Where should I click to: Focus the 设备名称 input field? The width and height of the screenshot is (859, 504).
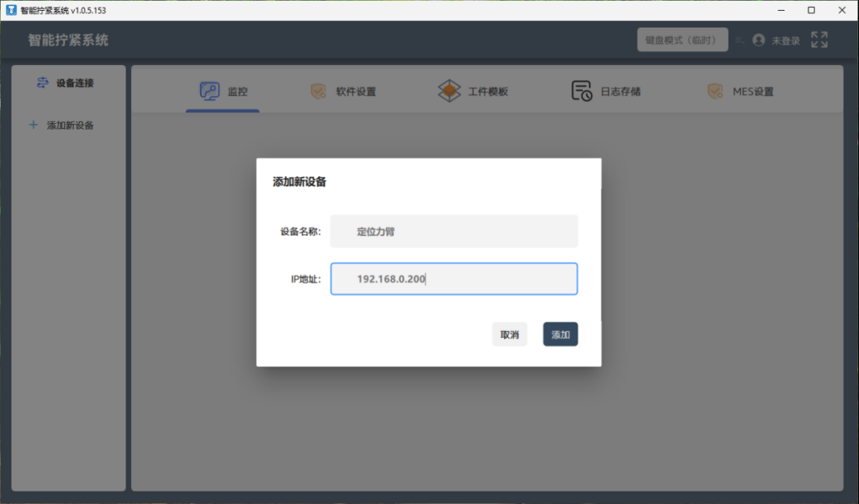click(454, 231)
